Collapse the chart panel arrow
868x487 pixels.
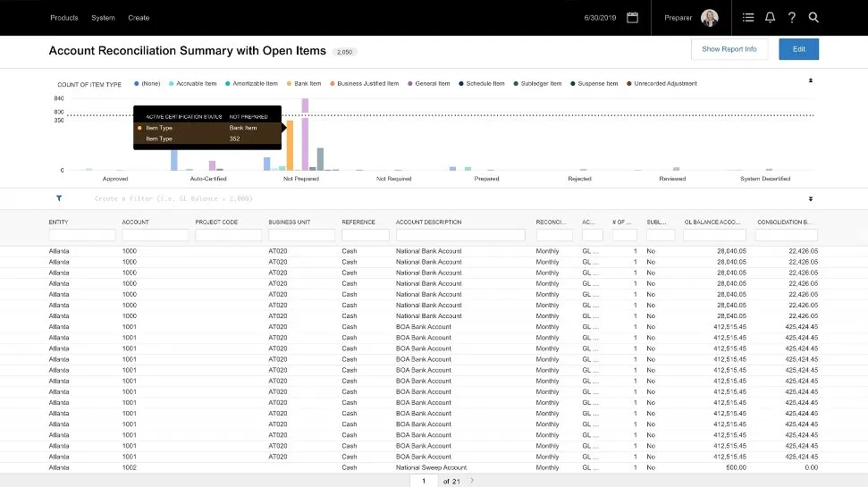coord(811,80)
